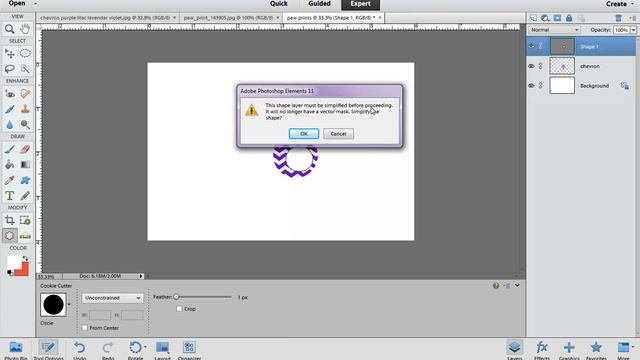Select the Smart Brush tool

tap(9, 109)
